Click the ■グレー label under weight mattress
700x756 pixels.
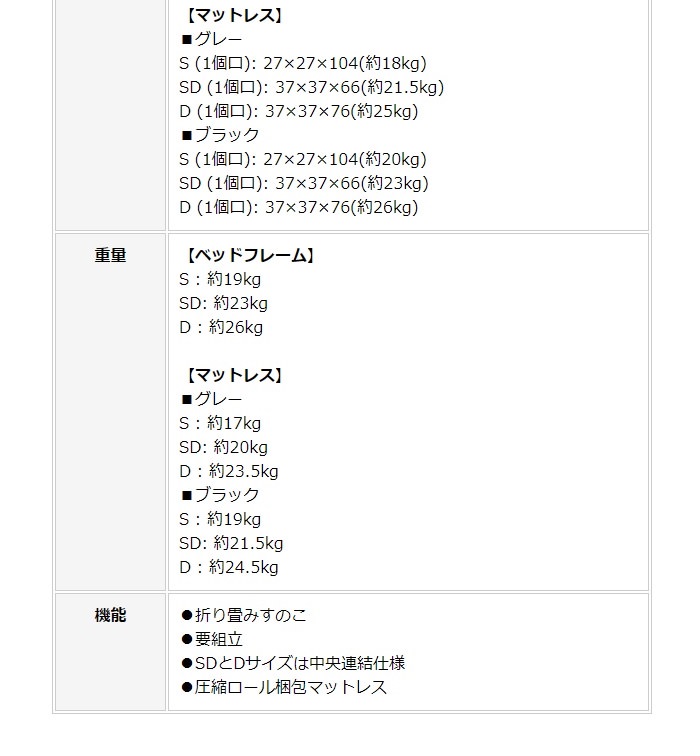point(211,399)
